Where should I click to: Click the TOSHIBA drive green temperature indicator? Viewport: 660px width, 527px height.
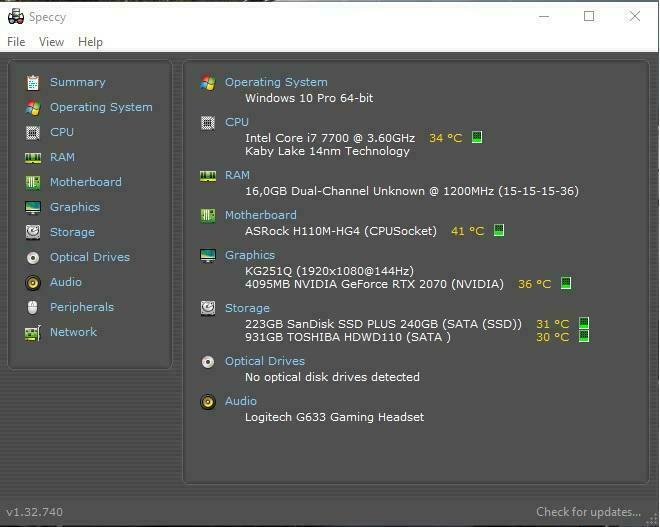click(584, 336)
